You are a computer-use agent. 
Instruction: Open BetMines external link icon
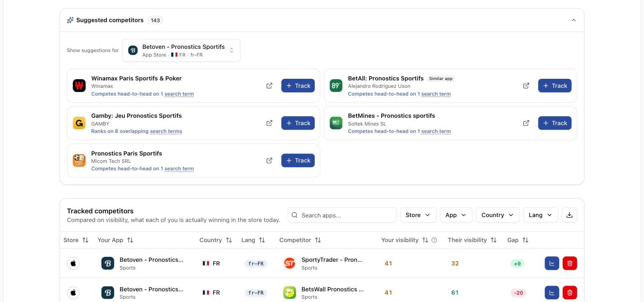tap(526, 123)
